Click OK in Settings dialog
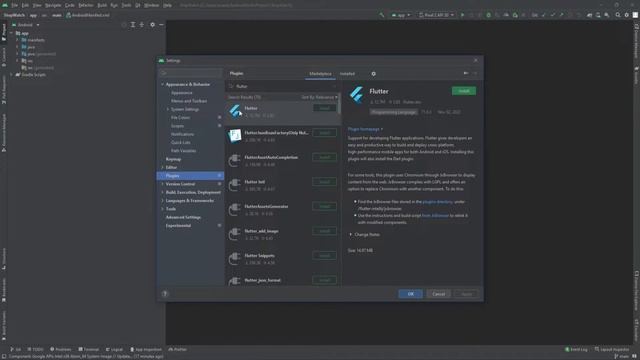640x360 pixels. coord(410,294)
